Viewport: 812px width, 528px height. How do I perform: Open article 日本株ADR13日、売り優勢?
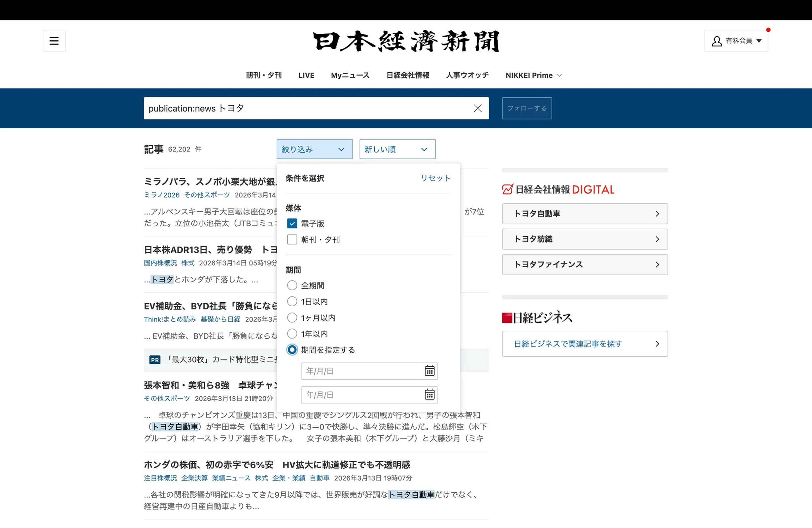pos(210,250)
